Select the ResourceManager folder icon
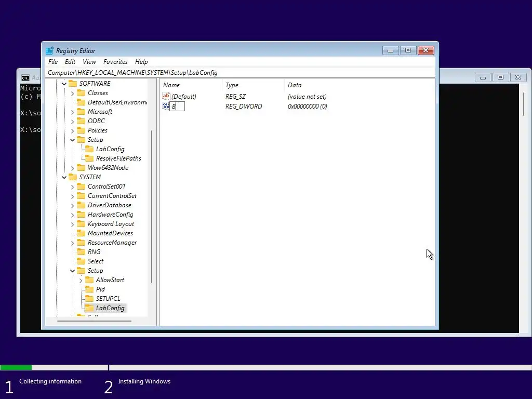532x399 pixels. pos(81,243)
